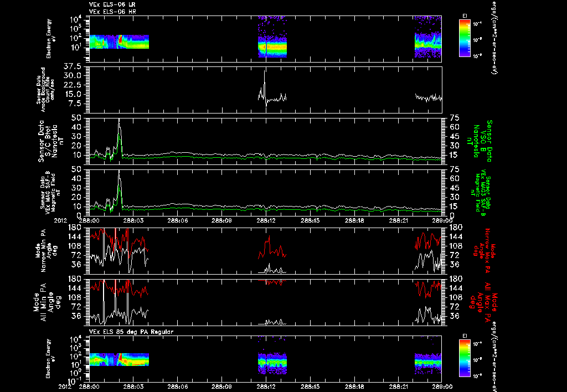This screenshot has height=392, width=567.
Task: Click the 'Anode Background Count Rate' axis label
Action: coord(45,90)
